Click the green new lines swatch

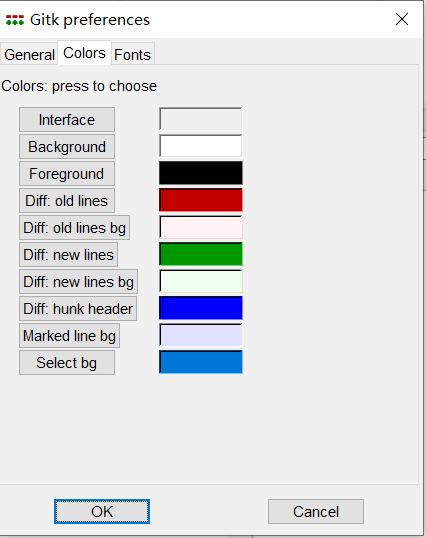[x=201, y=254]
